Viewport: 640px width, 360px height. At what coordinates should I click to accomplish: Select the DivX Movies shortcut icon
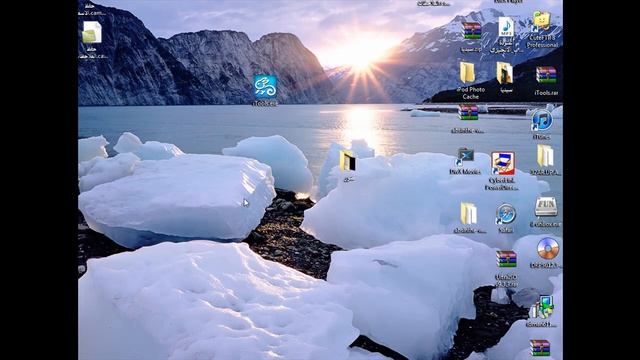point(465,157)
